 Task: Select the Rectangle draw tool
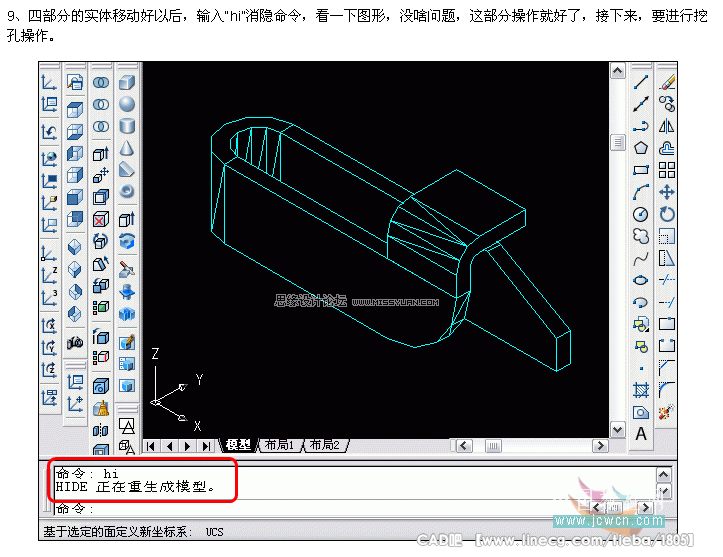pyautogui.click(x=641, y=170)
